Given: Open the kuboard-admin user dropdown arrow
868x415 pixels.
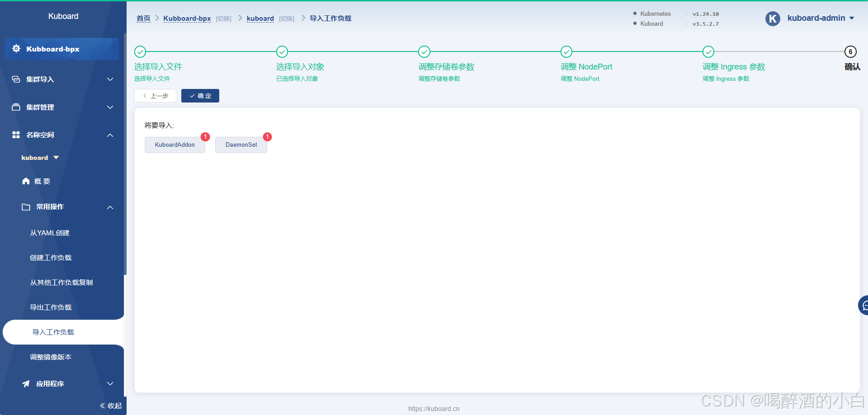Looking at the screenshot, I should pyautogui.click(x=852, y=19).
